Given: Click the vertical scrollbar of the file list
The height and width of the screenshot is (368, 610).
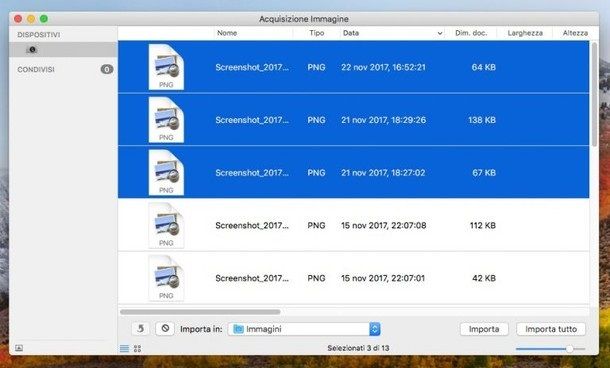Looking at the screenshot, I should point(594,95).
